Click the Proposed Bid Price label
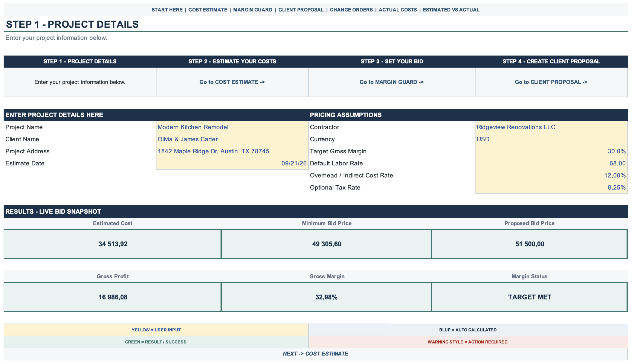The height and width of the screenshot is (364, 632). pyautogui.click(x=529, y=223)
